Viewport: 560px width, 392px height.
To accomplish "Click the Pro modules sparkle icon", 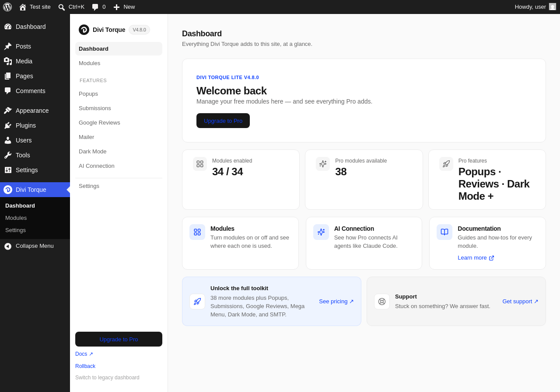I will [x=323, y=164].
